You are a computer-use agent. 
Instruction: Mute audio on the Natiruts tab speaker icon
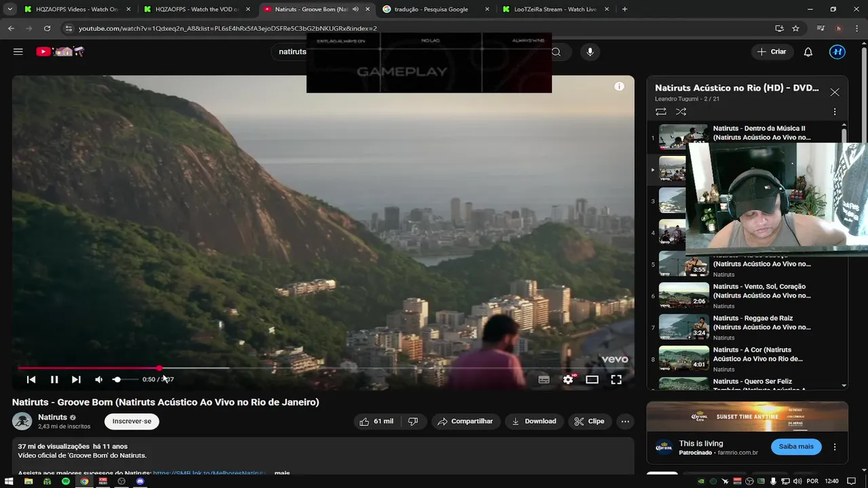coord(355,9)
